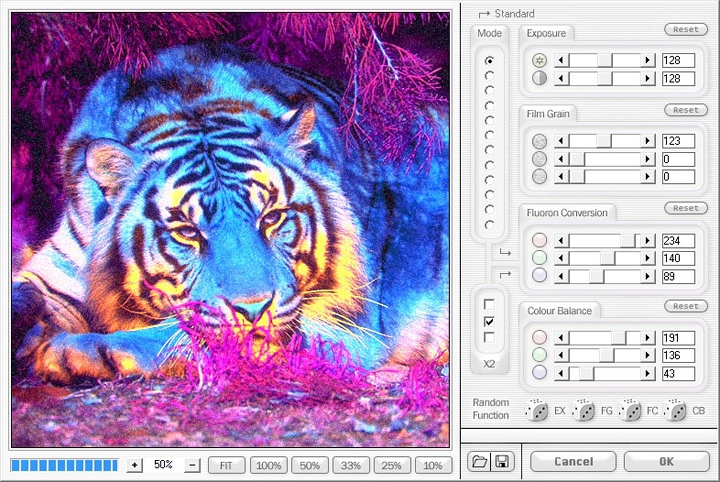Click the EX random dice icon
Screen dimensions: 720x482
[x=537, y=411]
